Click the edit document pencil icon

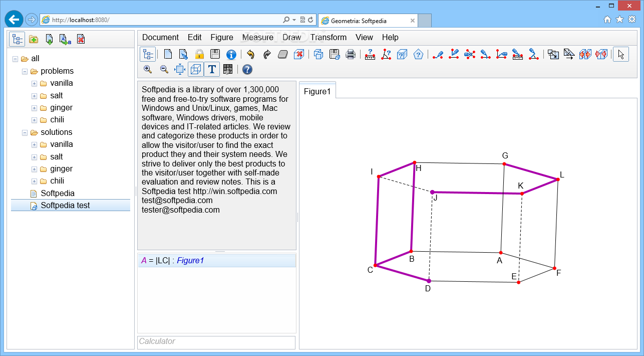(183, 54)
